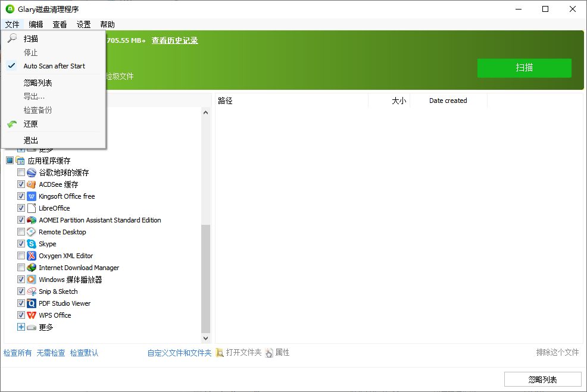The image size is (587, 392).
Task: Open the 帮助 menu
Action: 107,24
